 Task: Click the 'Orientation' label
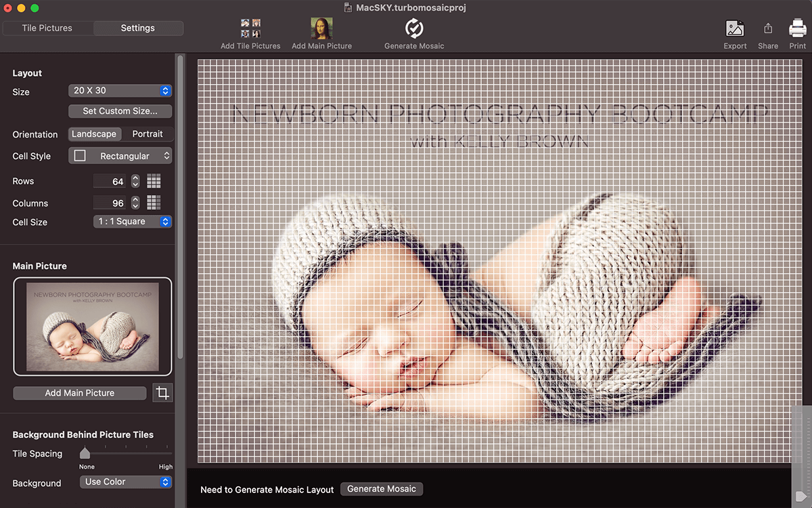[x=35, y=135]
